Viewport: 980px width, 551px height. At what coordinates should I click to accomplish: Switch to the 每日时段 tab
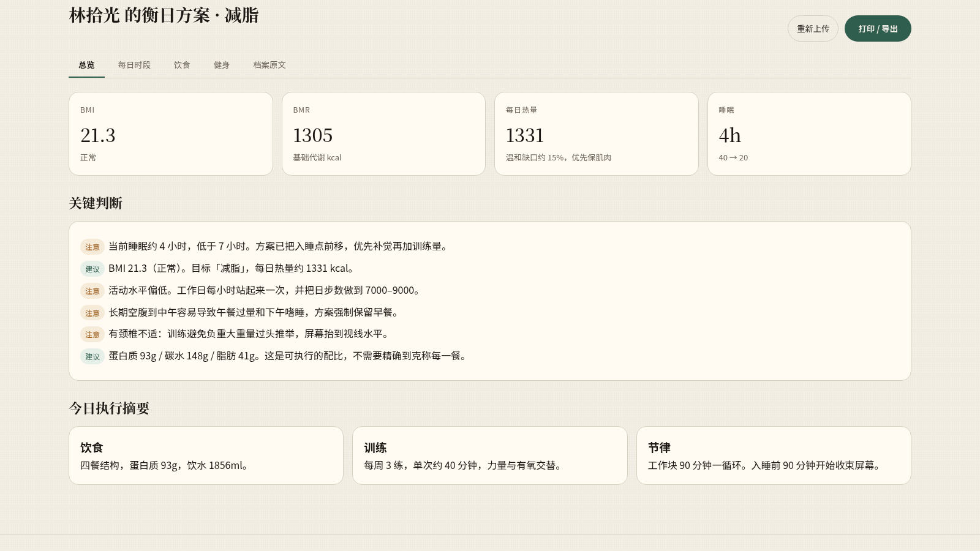tap(134, 65)
